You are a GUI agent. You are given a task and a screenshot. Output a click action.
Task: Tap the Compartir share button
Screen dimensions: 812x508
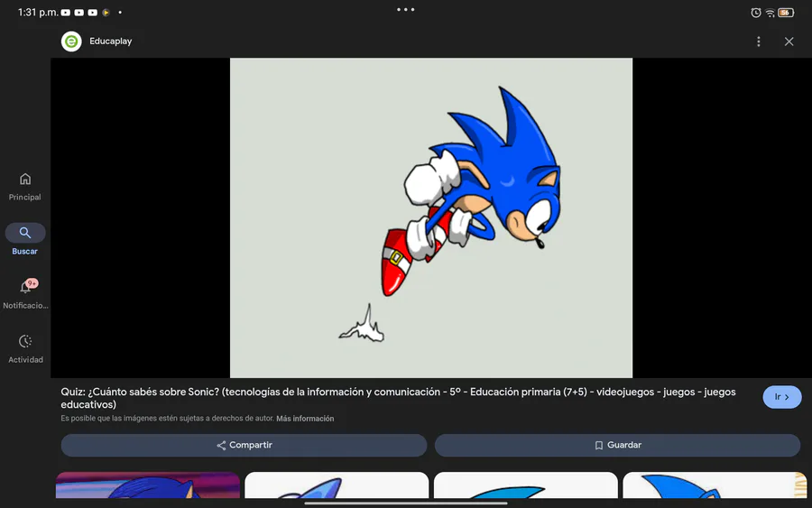click(244, 446)
